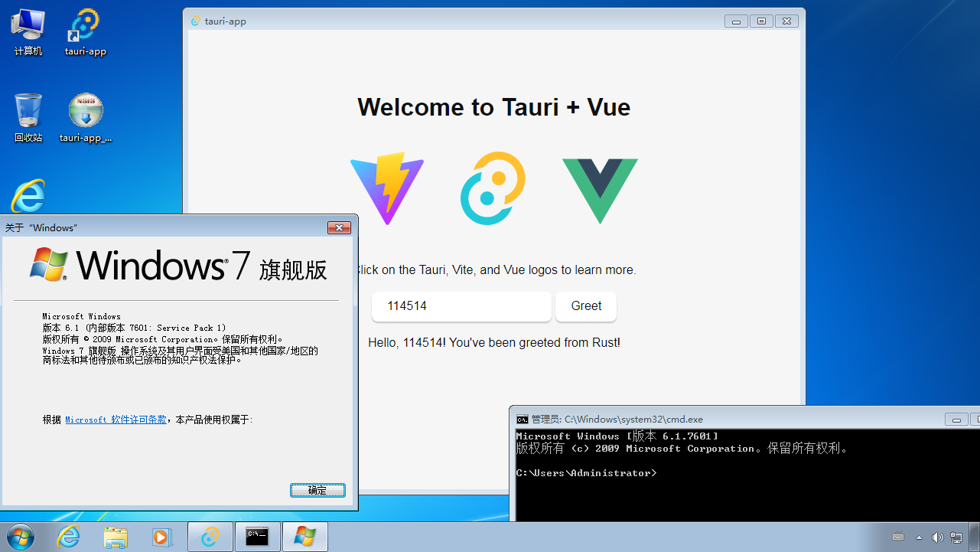Click the "Welcome to Tauri + Vue" heading
Viewport: 980px width, 552px height.
point(494,107)
